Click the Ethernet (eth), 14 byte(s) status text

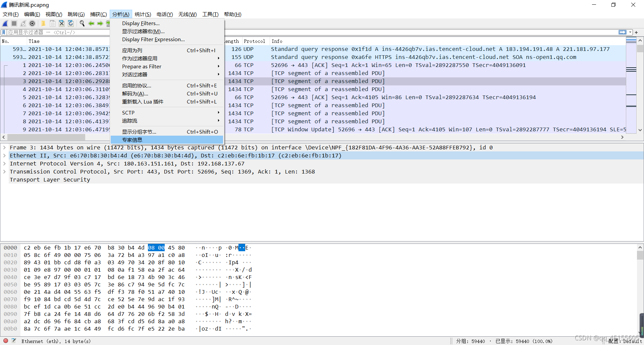pos(56,341)
